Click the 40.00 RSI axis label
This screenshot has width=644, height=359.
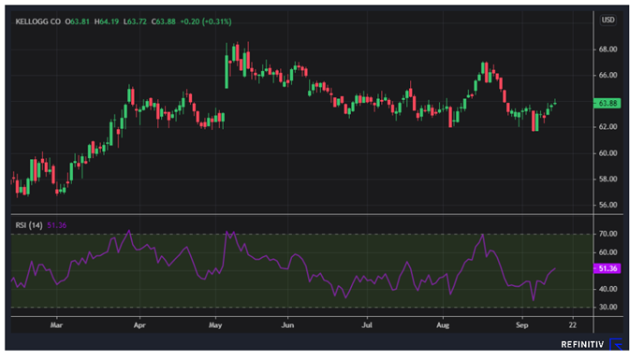coord(607,289)
